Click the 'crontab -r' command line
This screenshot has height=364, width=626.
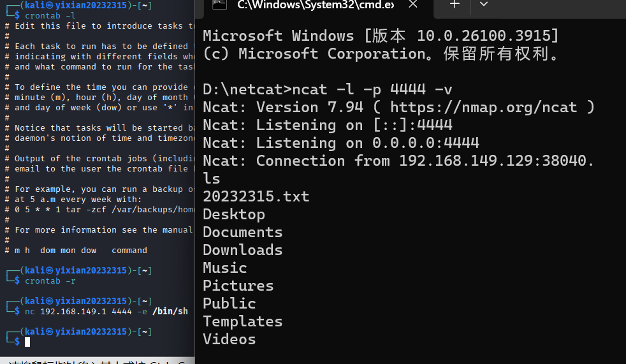point(51,281)
